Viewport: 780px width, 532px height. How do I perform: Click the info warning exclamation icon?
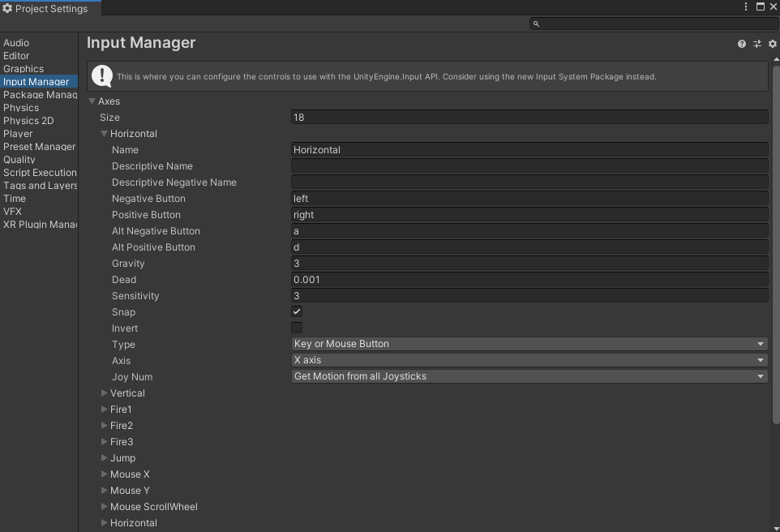tap(102, 76)
